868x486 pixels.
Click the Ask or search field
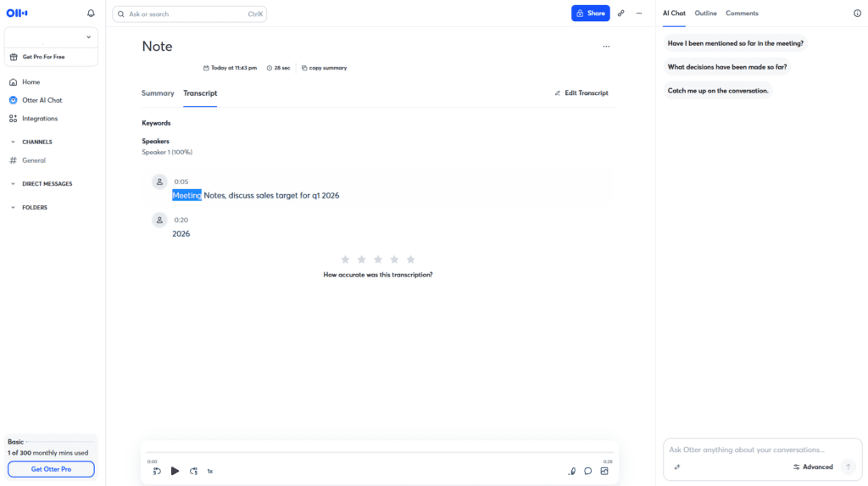coord(189,14)
